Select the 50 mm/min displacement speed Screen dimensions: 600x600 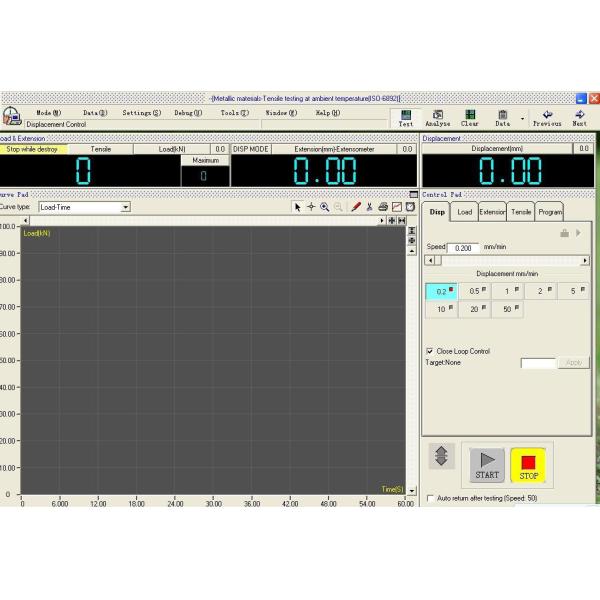[507, 310]
